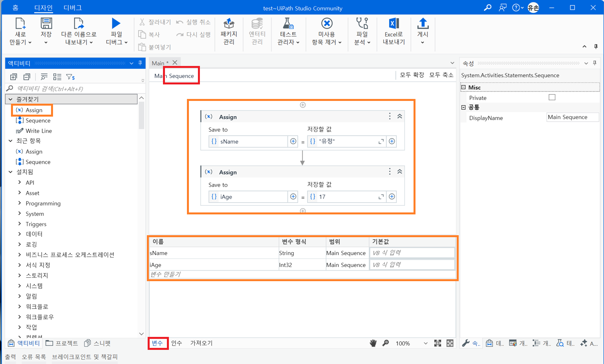This screenshot has height=364, width=604.
Task: Click the 액티비티 검색 search field
Action: pyautogui.click(x=75, y=89)
